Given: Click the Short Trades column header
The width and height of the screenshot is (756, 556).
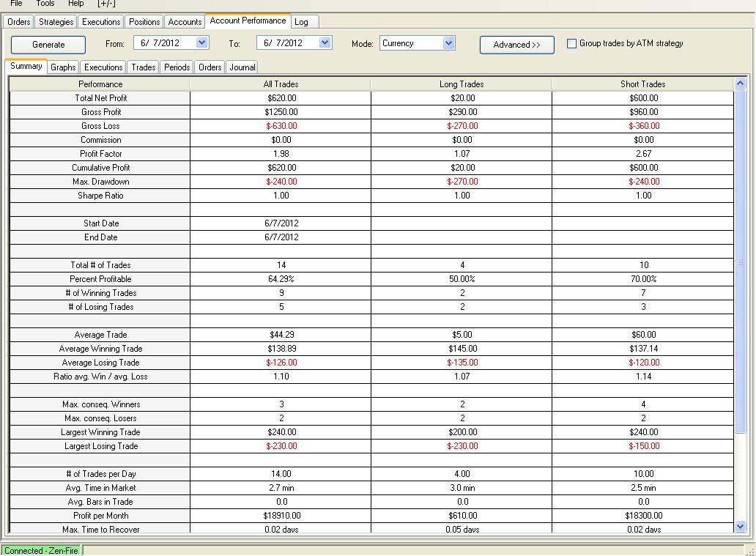Looking at the screenshot, I should point(642,84).
